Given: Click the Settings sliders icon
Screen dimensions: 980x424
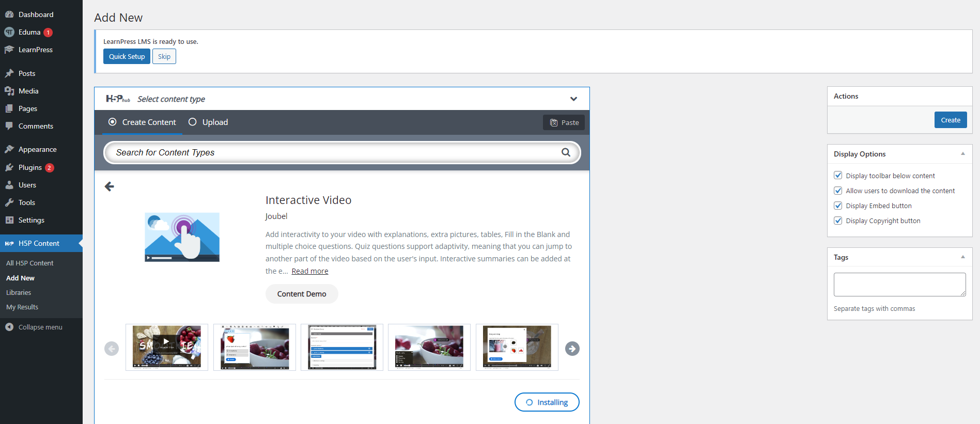Looking at the screenshot, I should click(9, 220).
